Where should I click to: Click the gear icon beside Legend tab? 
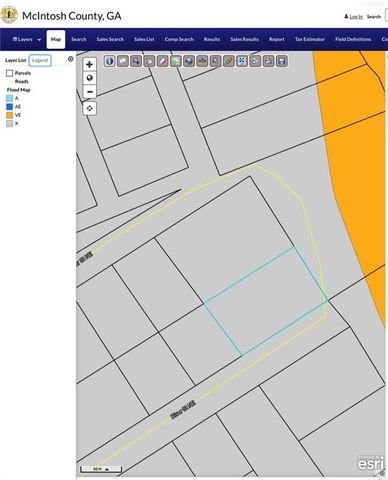(x=71, y=59)
